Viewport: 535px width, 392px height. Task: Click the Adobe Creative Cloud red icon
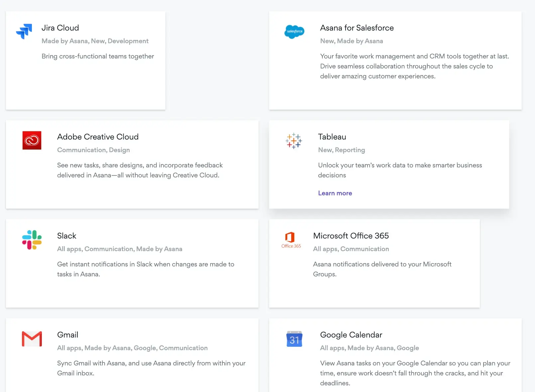pyautogui.click(x=32, y=140)
